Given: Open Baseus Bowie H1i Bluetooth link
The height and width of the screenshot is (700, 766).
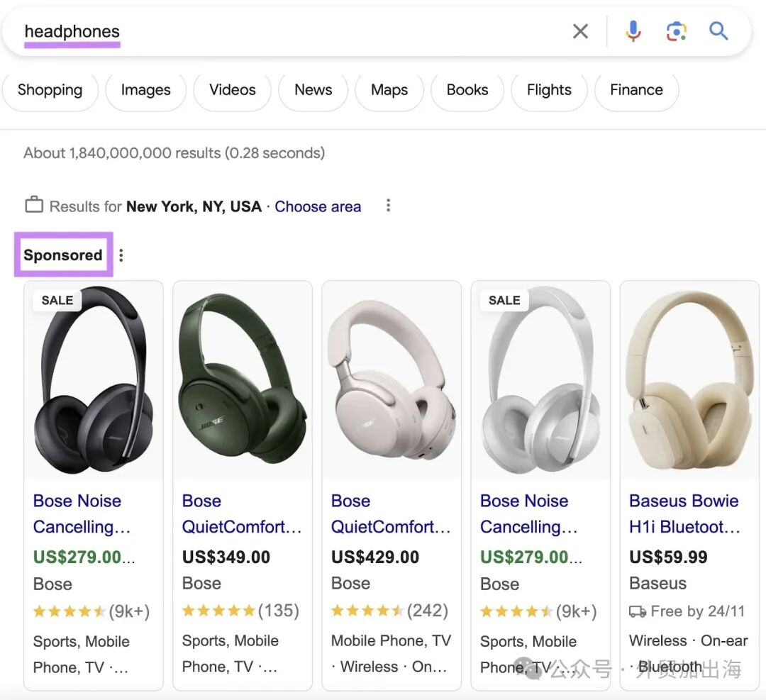Looking at the screenshot, I should (684, 514).
